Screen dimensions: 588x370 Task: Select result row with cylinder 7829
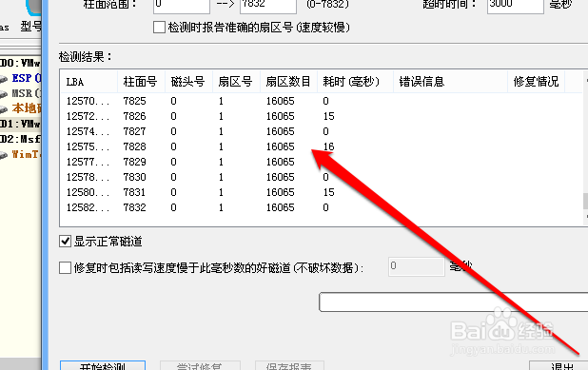(x=322, y=162)
